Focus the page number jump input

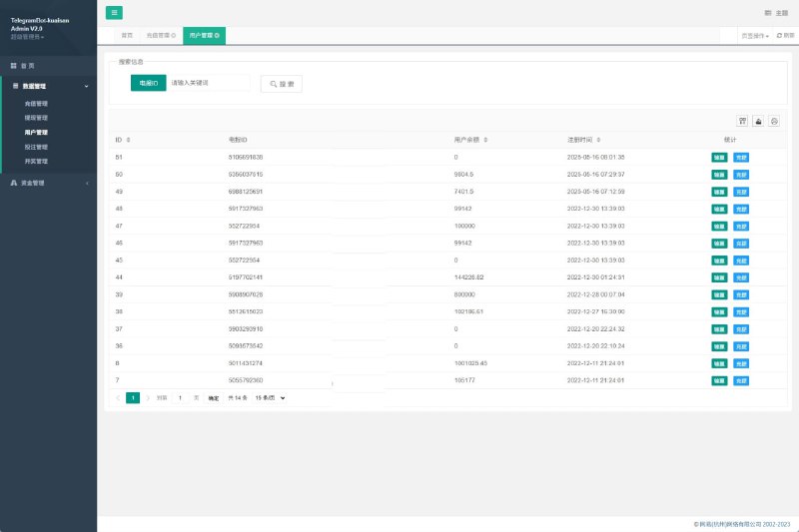180,398
